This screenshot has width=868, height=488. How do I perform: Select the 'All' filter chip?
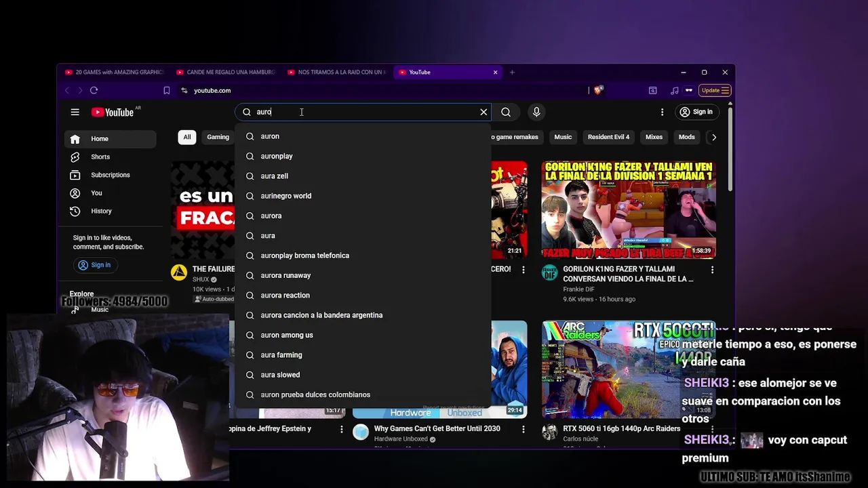(x=187, y=137)
